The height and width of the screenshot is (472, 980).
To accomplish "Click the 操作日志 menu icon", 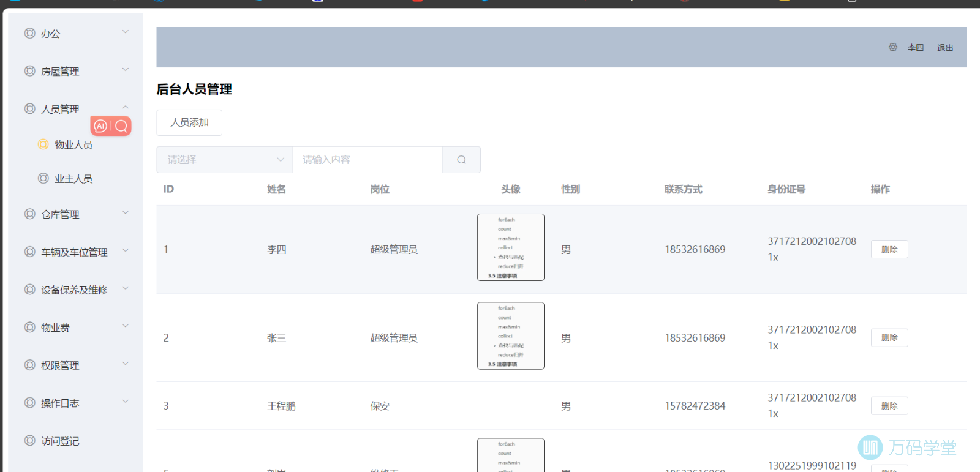I will click(x=29, y=403).
